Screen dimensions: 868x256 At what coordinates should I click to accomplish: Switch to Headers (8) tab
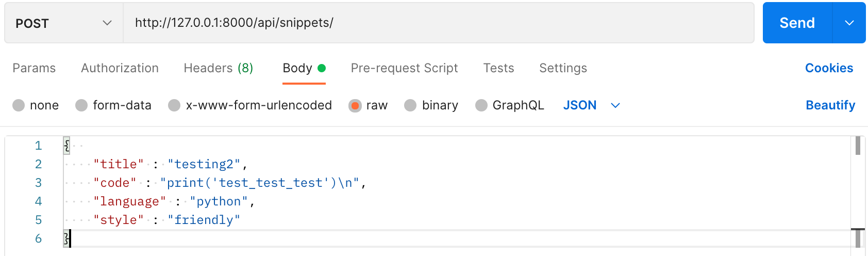(218, 68)
